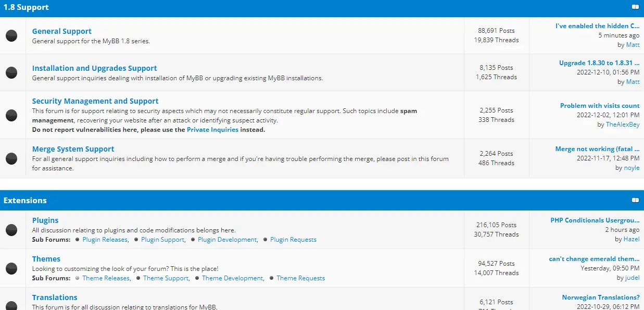Go to Theme Requests sub forum
The width and height of the screenshot is (644, 310).
click(x=300, y=278)
